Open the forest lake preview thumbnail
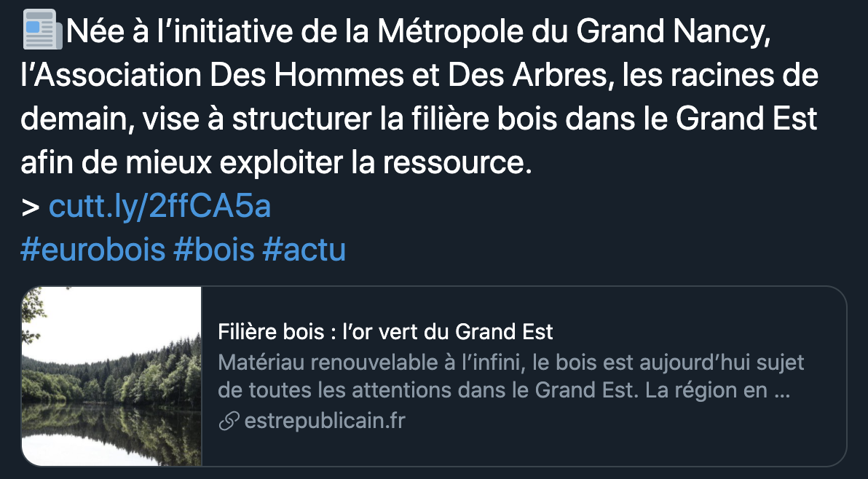Image resolution: width=868 pixels, height=479 pixels. tap(112, 376)
